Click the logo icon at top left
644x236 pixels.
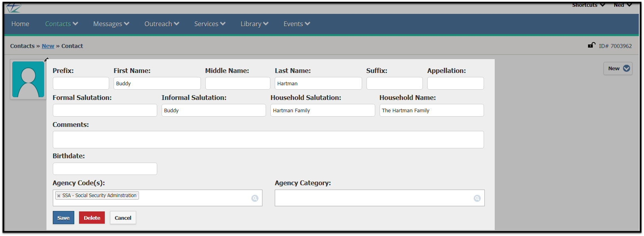(13, 8)
